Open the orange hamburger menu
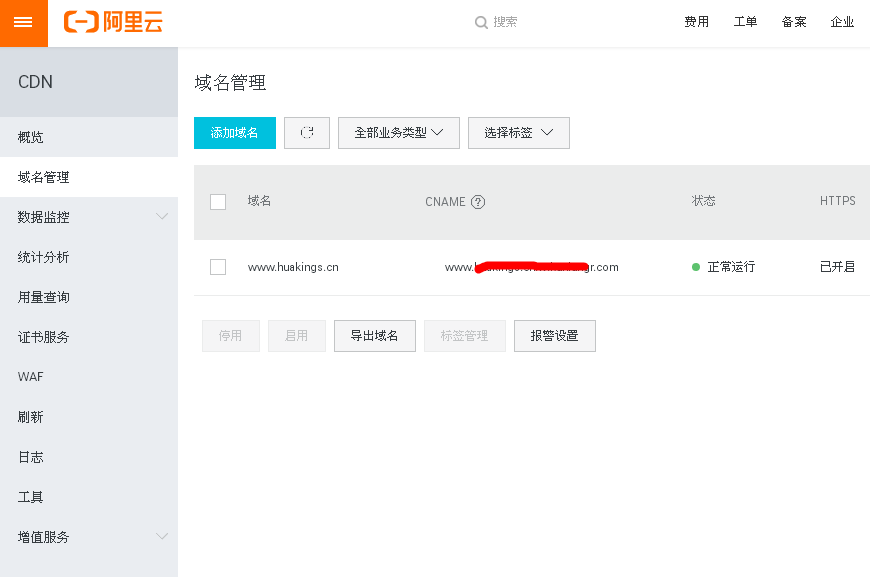Viewport: 870px width, 577px height. (x=23, y=23)
